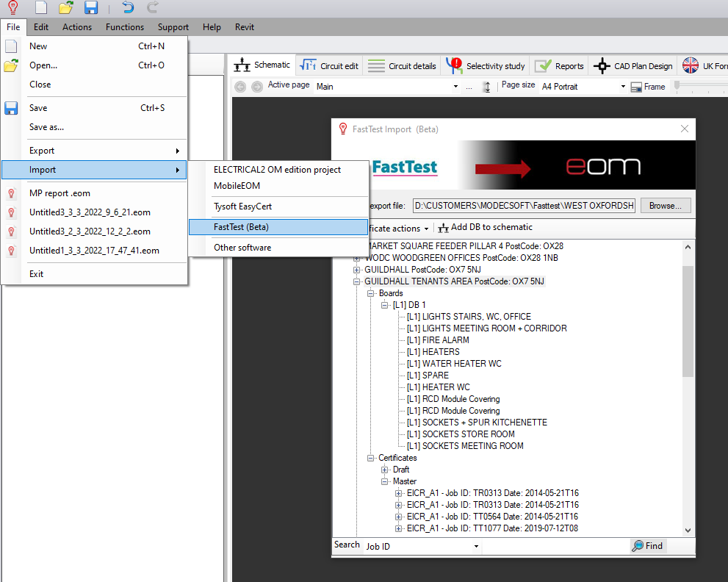Viewport: 728px width, 582px height.
Task: Select FastTest (Beta) import option
Action: click(x=278, y=227)
